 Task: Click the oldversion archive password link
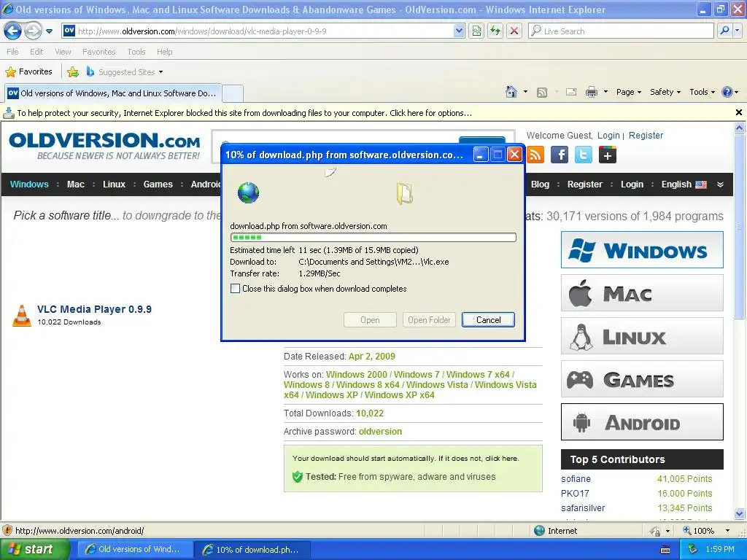pos(380,432)
